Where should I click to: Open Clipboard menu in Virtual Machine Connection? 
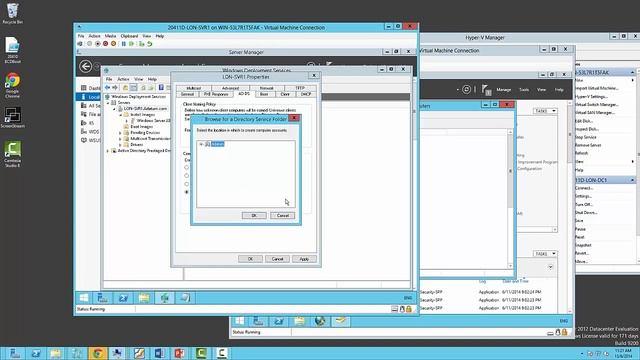click(x=129, y=36)
